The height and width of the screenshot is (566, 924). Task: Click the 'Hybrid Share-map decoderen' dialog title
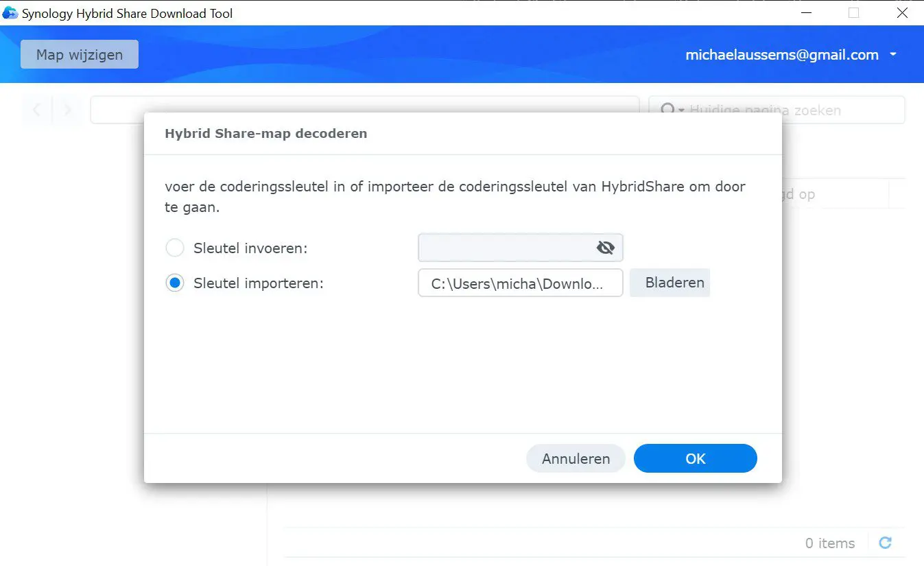[266, 133]
